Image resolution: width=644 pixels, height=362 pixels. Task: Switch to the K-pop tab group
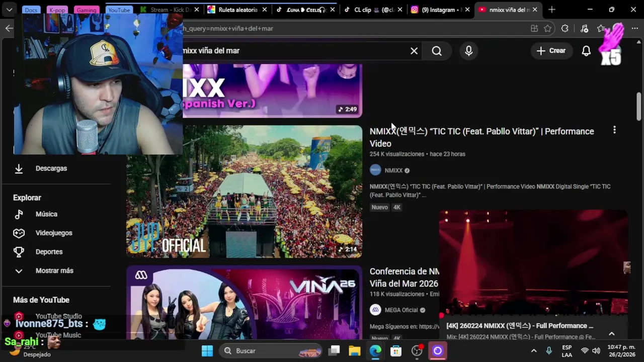click(57, 10)
